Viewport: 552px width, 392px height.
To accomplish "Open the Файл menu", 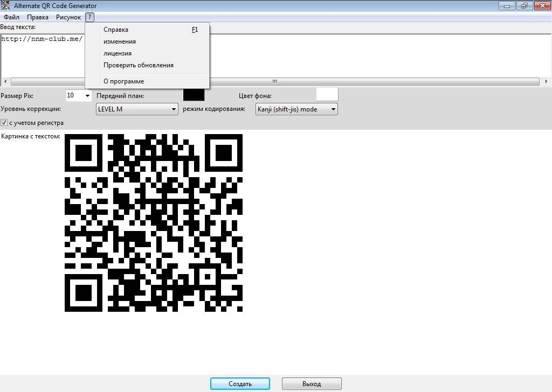I will click(x=12, y=17).
